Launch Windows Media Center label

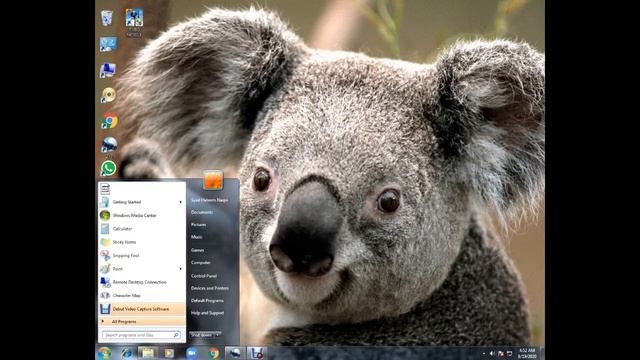pyautogui.click(x=134, y=215)
